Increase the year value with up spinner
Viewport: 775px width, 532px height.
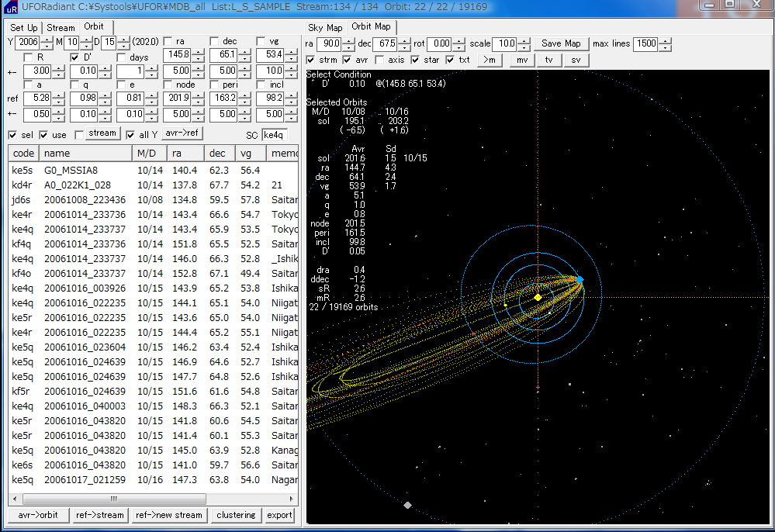[x=46, y=38]
